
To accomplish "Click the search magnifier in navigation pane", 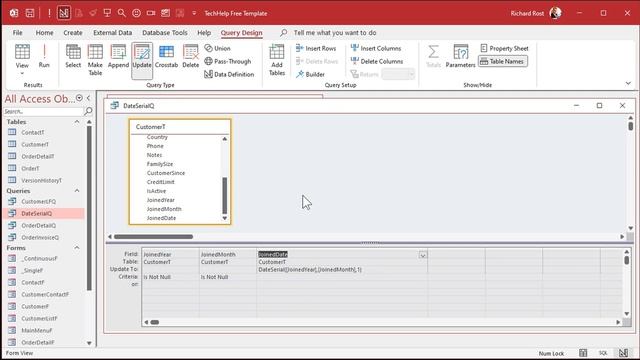I will point(88,111).
